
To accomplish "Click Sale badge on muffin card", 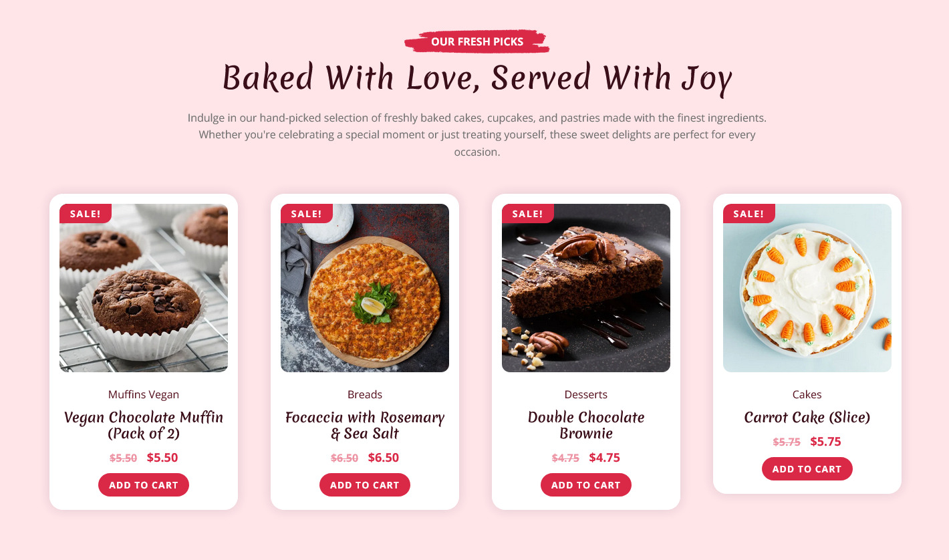I will point(86,214).
